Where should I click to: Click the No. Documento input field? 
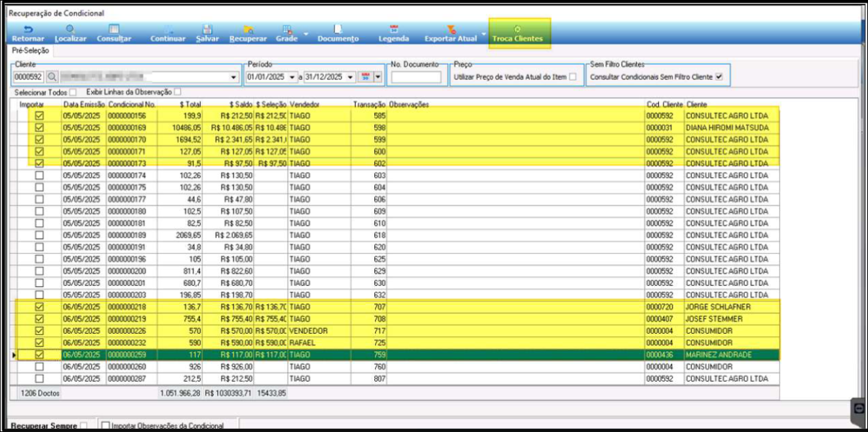pos(416,77)
